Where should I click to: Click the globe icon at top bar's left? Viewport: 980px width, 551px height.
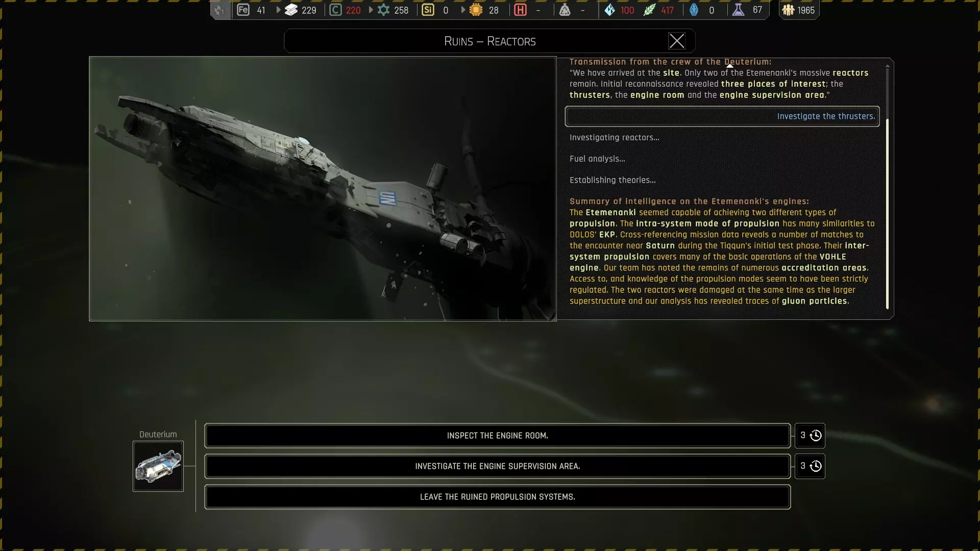(220, 10)
